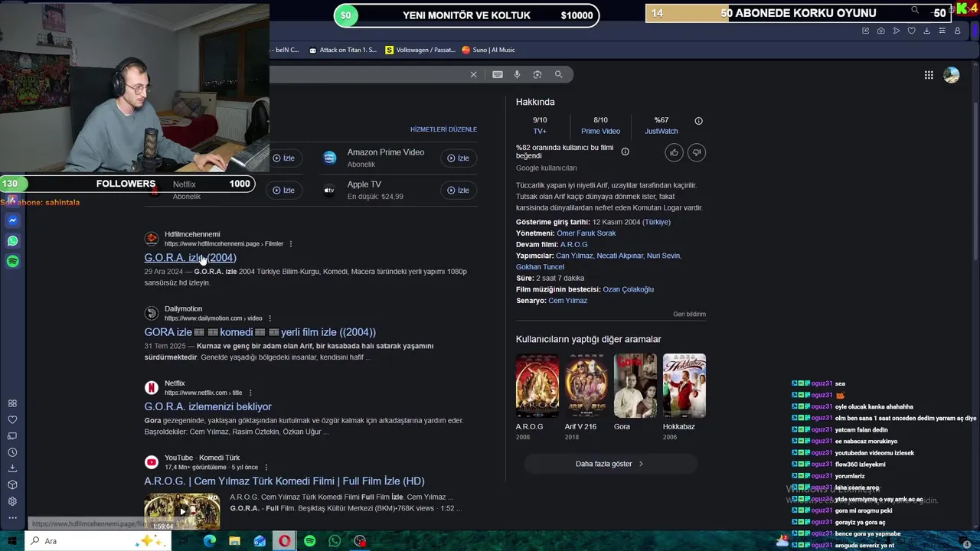The image size is (980, 551).
Task: Open A.R.O.G 2008 poster thumbnail
Action: click(537, 386)
